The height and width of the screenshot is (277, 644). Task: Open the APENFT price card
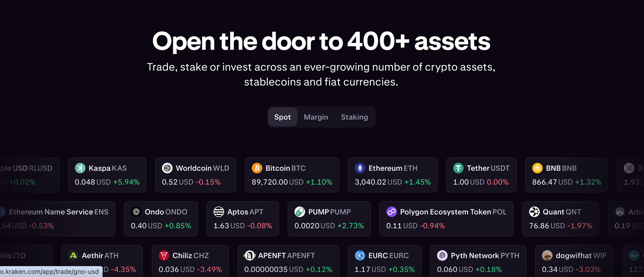coord(288,262)
